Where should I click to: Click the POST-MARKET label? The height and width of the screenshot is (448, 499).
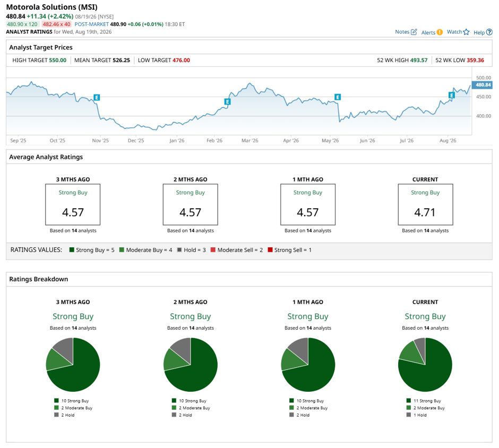[x=92, y=24]
